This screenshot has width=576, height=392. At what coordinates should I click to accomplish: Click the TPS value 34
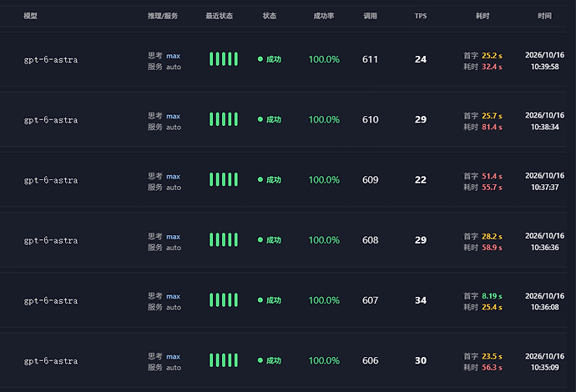[421, 300]
